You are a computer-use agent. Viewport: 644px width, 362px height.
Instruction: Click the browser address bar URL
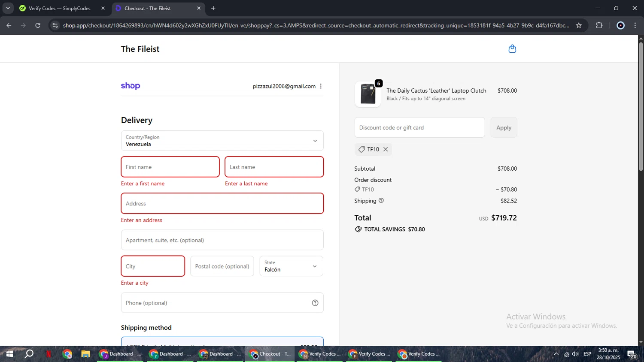(x=316, y=25)
